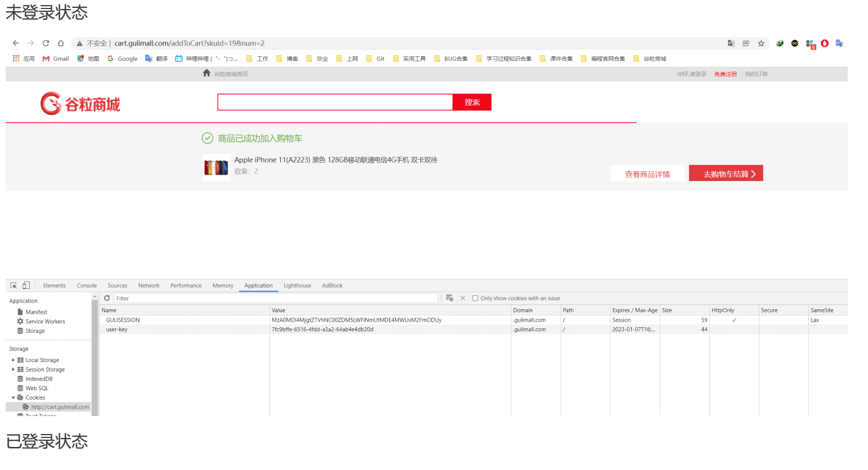Open the 工作 bookmark folder
This screenshot has height=470, width=868.
point(257,58)
